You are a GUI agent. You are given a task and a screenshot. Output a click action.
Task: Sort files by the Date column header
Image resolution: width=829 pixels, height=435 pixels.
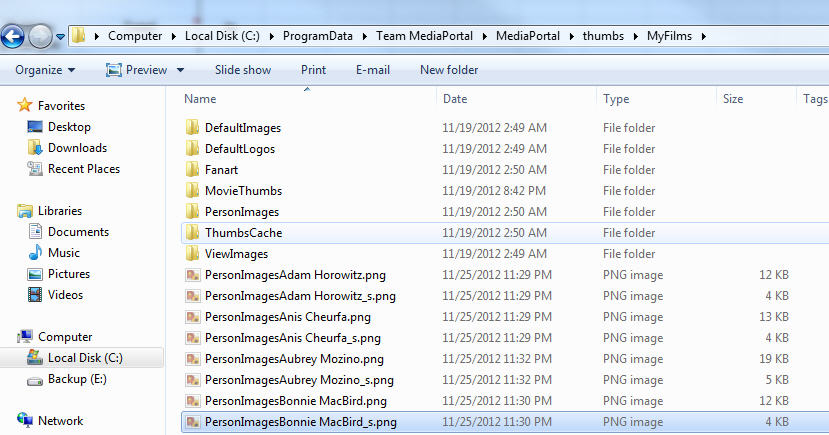[455, 99]
